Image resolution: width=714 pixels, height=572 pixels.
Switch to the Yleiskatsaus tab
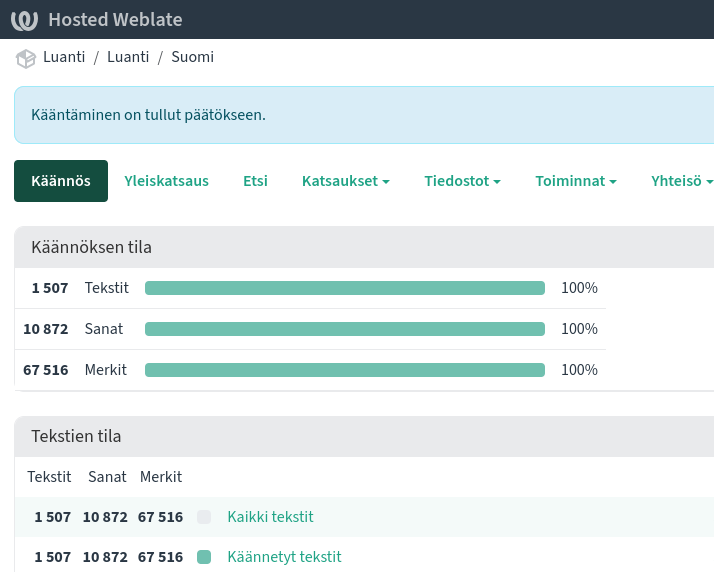pos(166,181)
